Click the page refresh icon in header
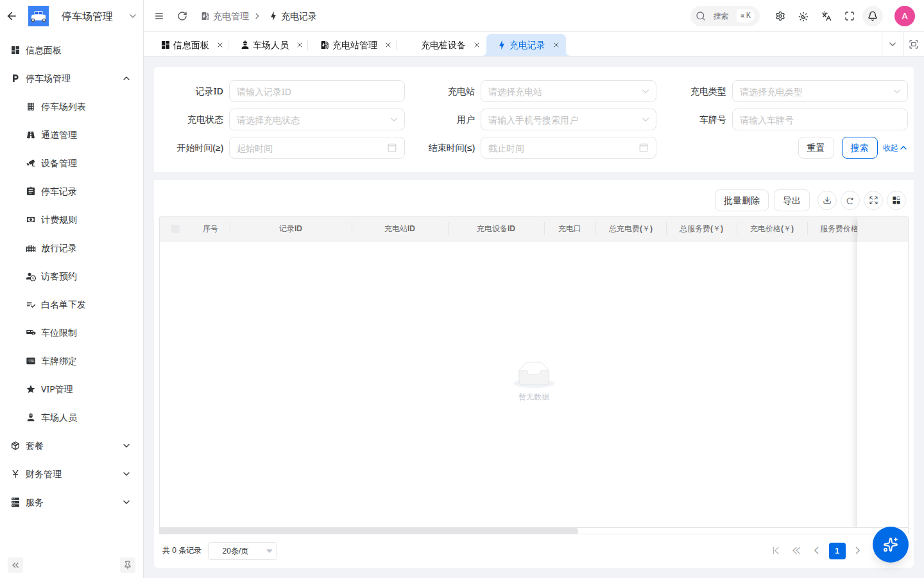This screenshot has width=924, height=578. click(x=182, y=16)
